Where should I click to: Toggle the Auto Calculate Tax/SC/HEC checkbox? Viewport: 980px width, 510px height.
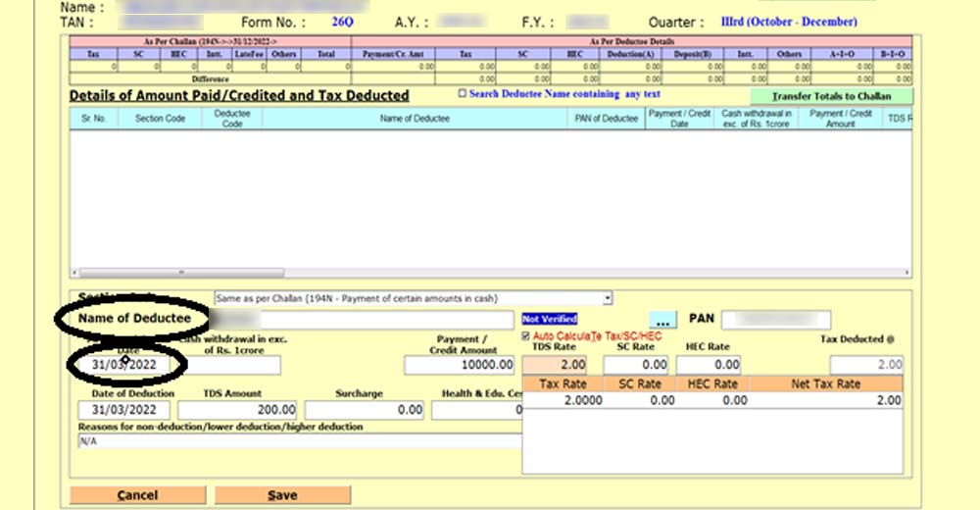coord(527,336)
